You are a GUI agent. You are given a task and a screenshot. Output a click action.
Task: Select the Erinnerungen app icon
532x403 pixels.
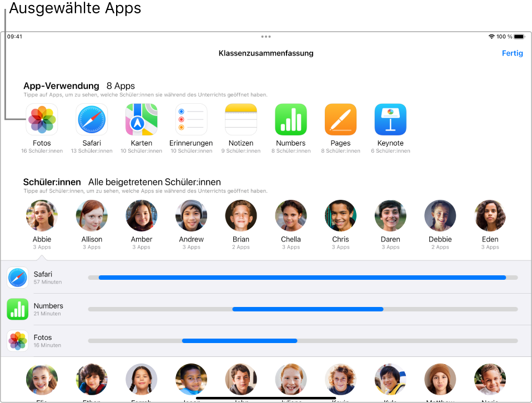[x=191, y=119]
